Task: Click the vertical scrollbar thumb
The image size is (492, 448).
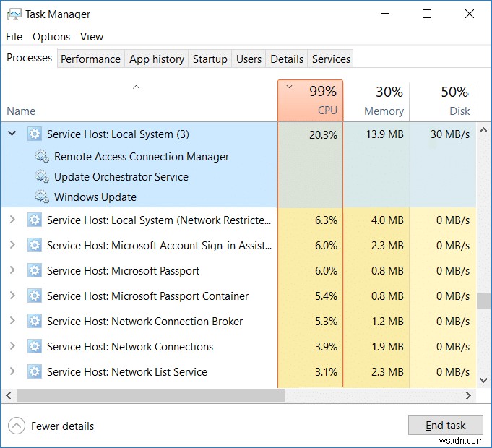Action: click(x=483, y=301)
